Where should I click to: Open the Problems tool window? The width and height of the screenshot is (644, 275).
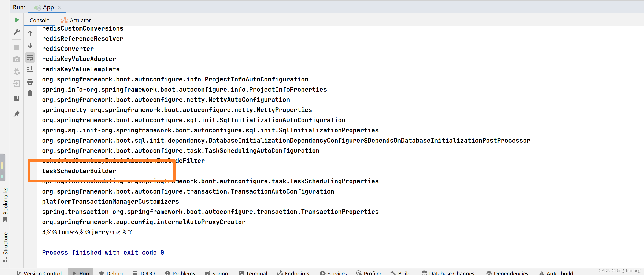point(180,273)
